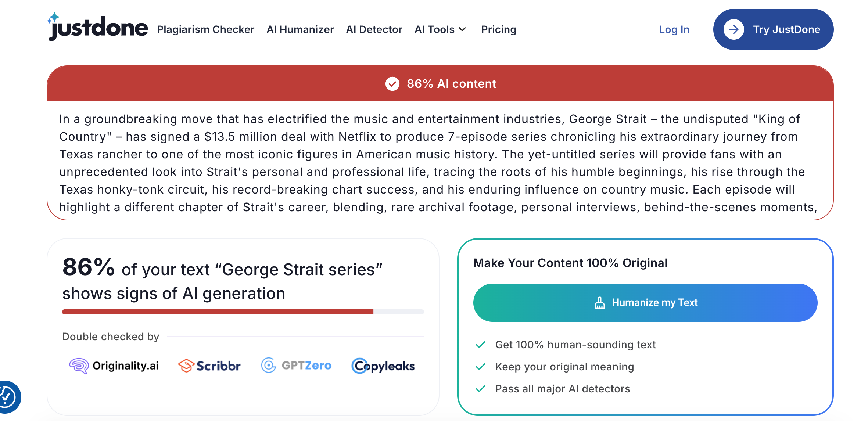
Task: Click the 86% of your text headline
Action: [222, 279]
